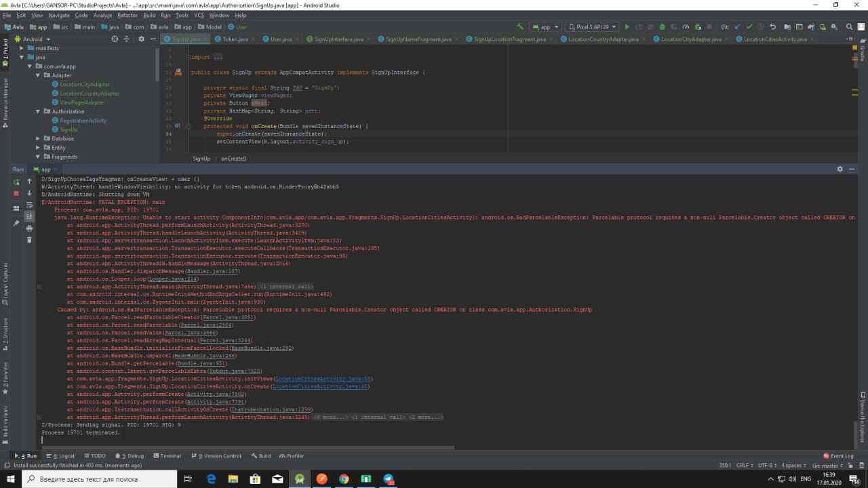The image size is (868, 488).
Task: Stop the running app red square
Action: 16,193
